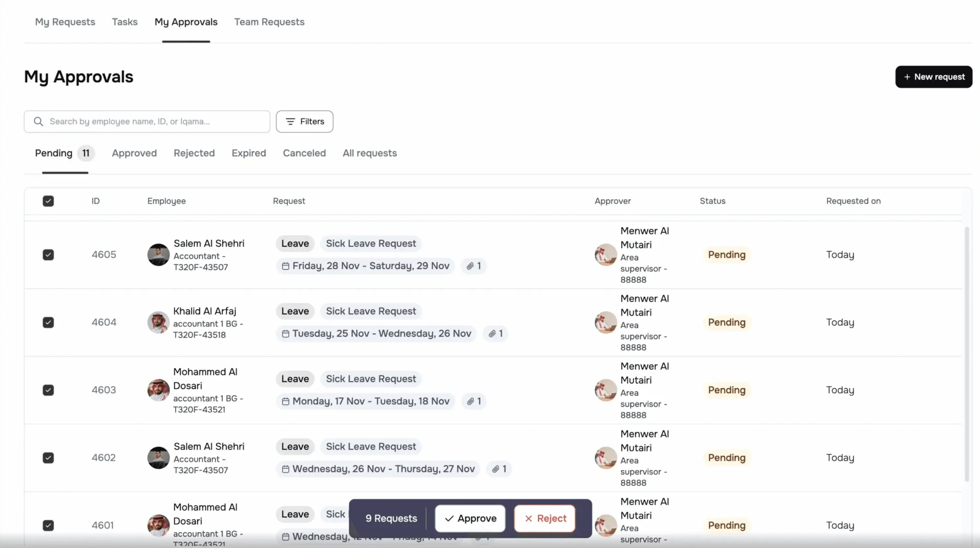This screenshot has height=548, width=980.
Task: Toggle the select-all header checkbox
Action: pos(48,201)
